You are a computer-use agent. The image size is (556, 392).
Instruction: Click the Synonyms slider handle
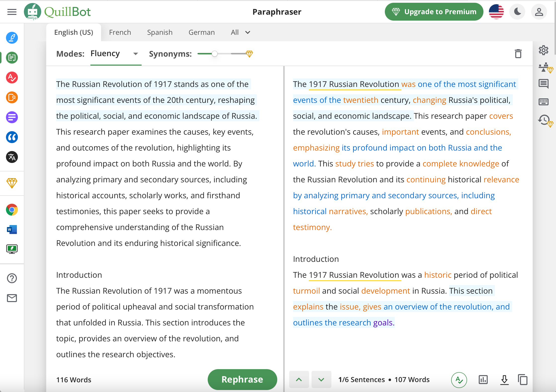tap(215, 54)
